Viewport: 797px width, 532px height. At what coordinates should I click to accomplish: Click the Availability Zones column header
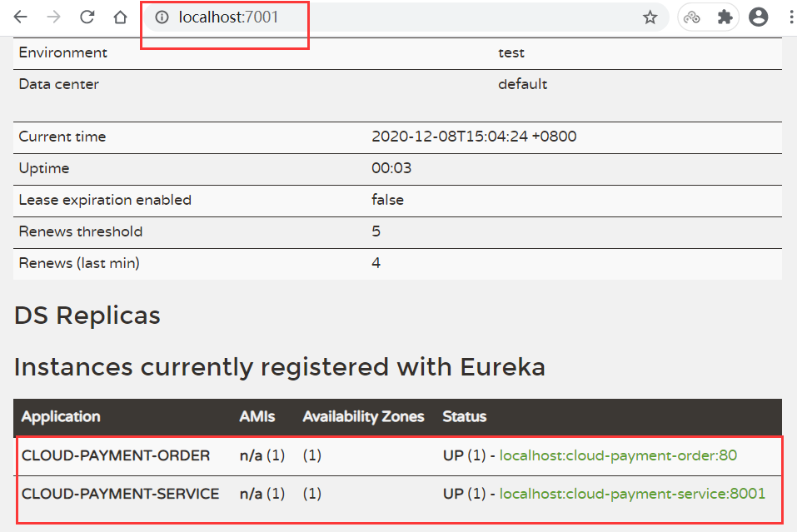coord(363,416)
